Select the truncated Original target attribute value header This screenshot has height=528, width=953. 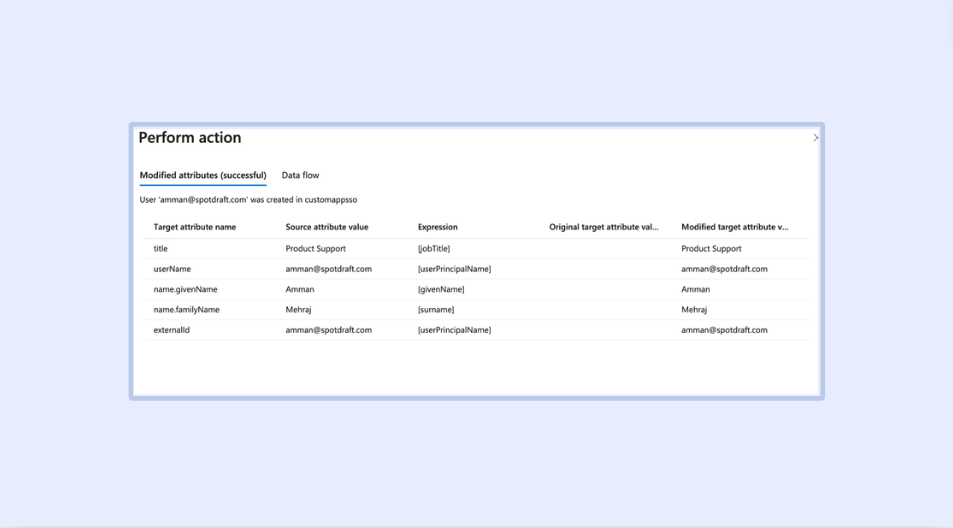click(x=604, y=227)
